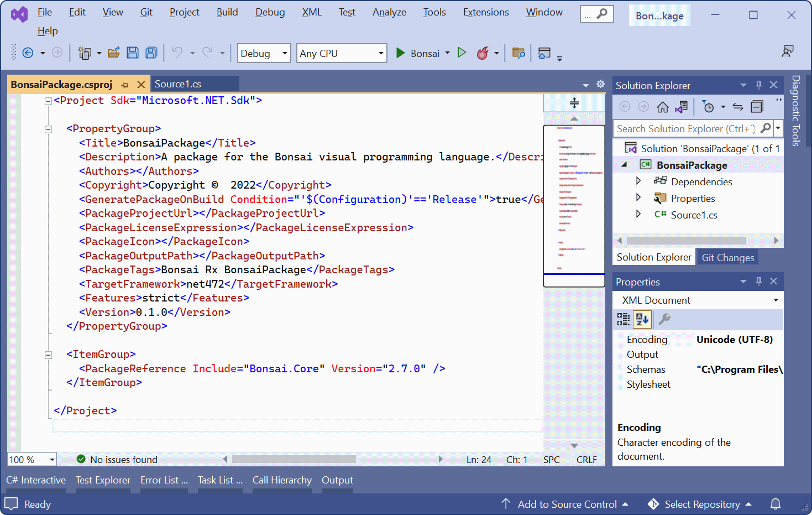Click the Pending Changes Filter clock icon

coord(708,107)
